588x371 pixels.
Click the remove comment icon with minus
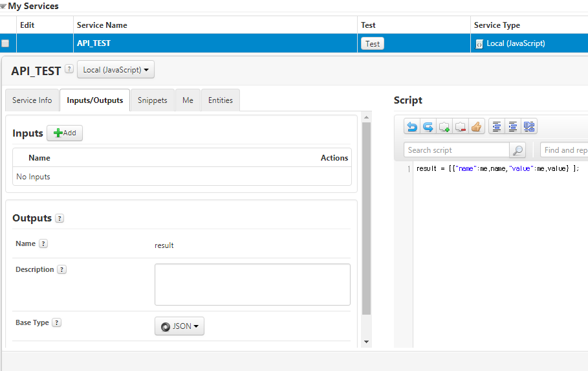tap(460, 127)
